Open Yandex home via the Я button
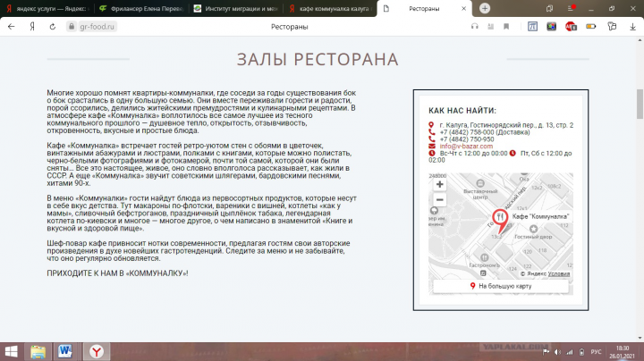 pyautogui.click(x=32, y=27)
